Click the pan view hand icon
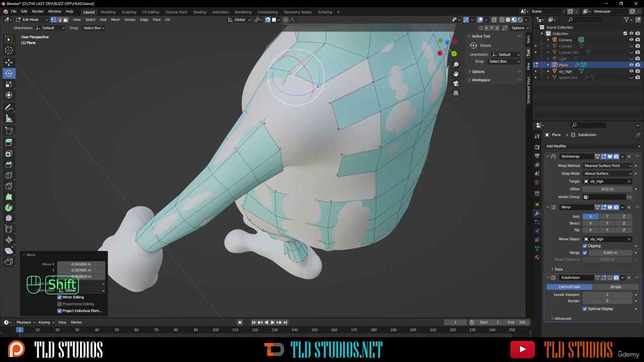The image size is (644, 362). point(456,74)
